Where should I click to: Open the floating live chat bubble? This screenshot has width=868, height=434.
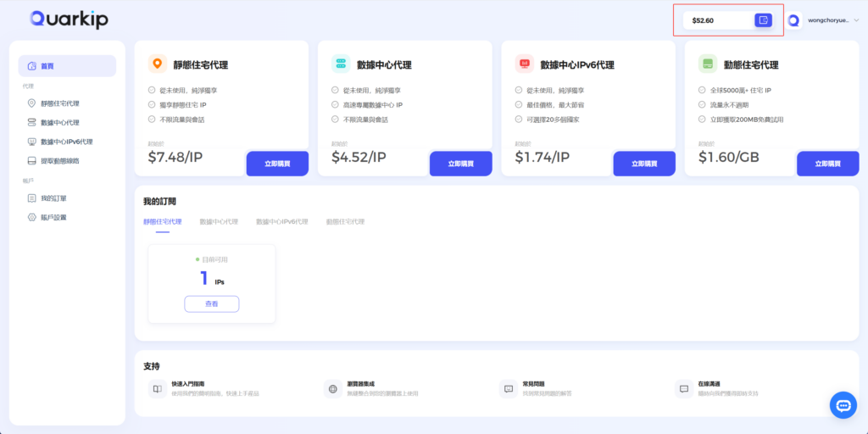click(x=843, y=405)
